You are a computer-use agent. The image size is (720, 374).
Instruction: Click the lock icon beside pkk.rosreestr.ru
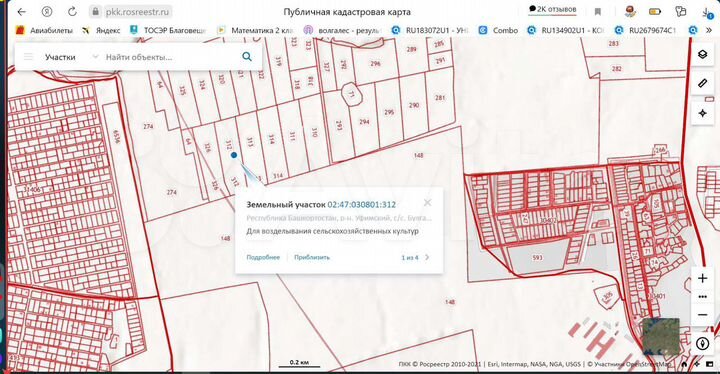tap(96, 12)
